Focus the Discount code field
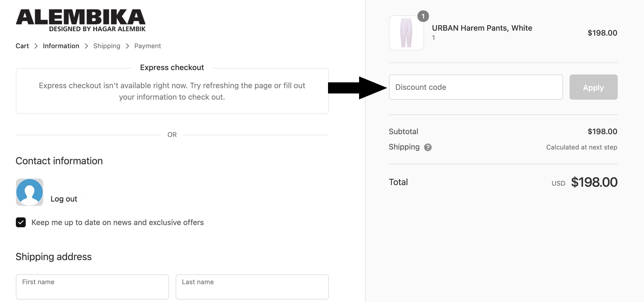The width and height of the screenshot is (644, 302). [476, 87]
